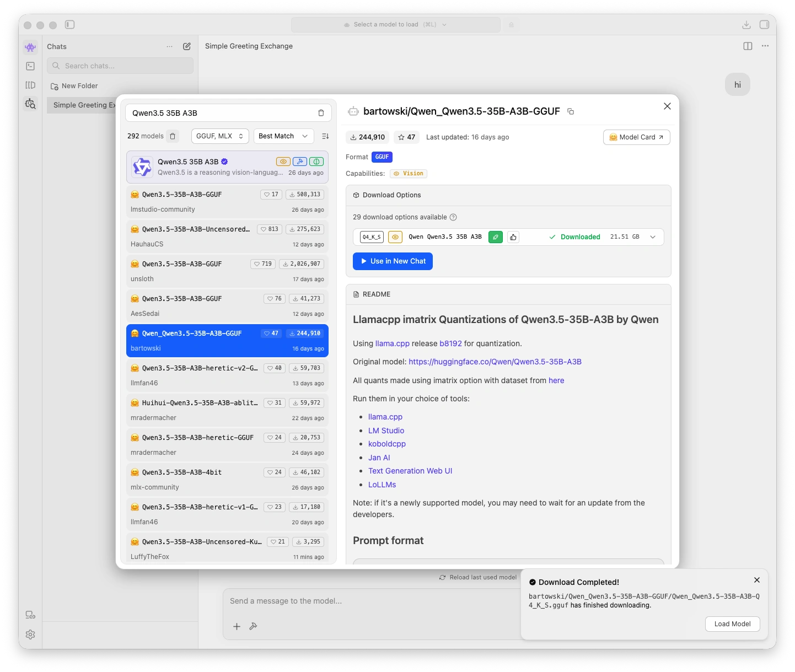Click the Use in New Chat button

click(393, 261)
